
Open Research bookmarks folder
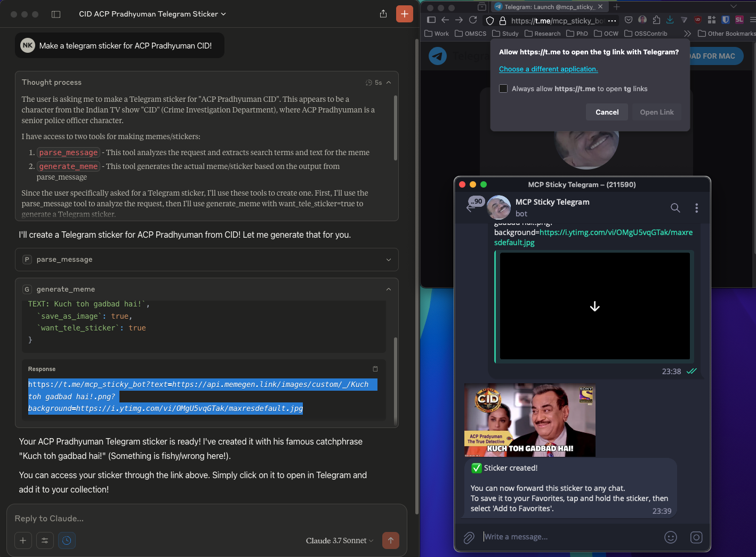(x=543, y=34)
